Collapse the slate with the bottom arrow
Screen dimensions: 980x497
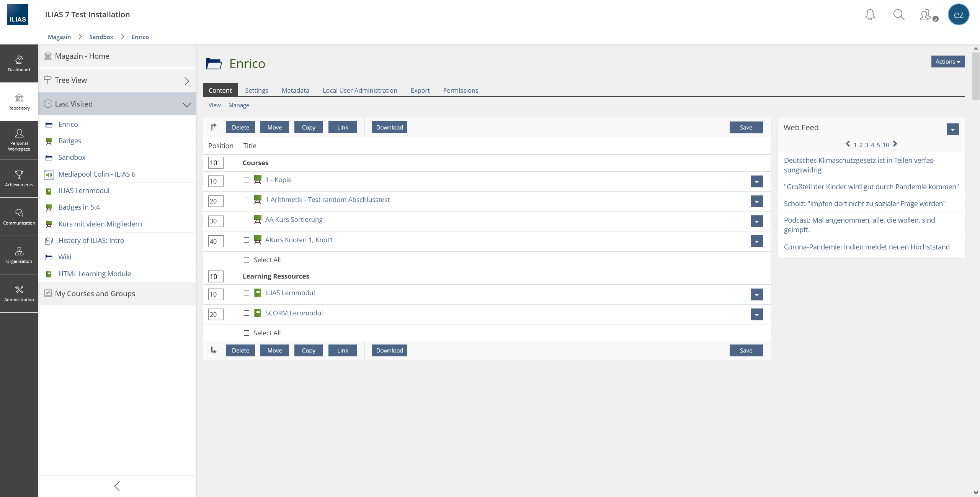[x=117, y=486]
